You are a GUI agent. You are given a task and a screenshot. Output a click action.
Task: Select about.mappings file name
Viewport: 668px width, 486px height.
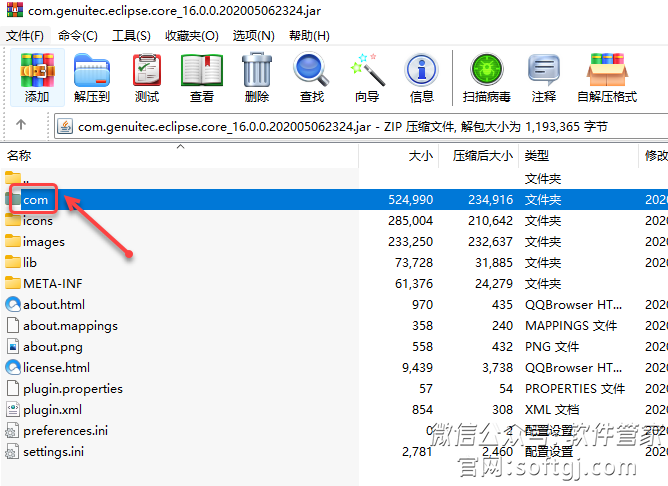pos(70,325)
